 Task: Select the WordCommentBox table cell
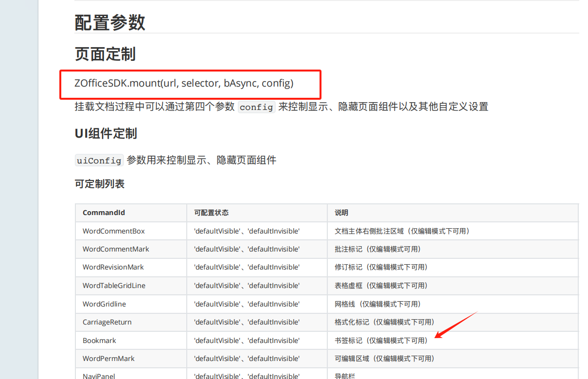coord(114,231)
